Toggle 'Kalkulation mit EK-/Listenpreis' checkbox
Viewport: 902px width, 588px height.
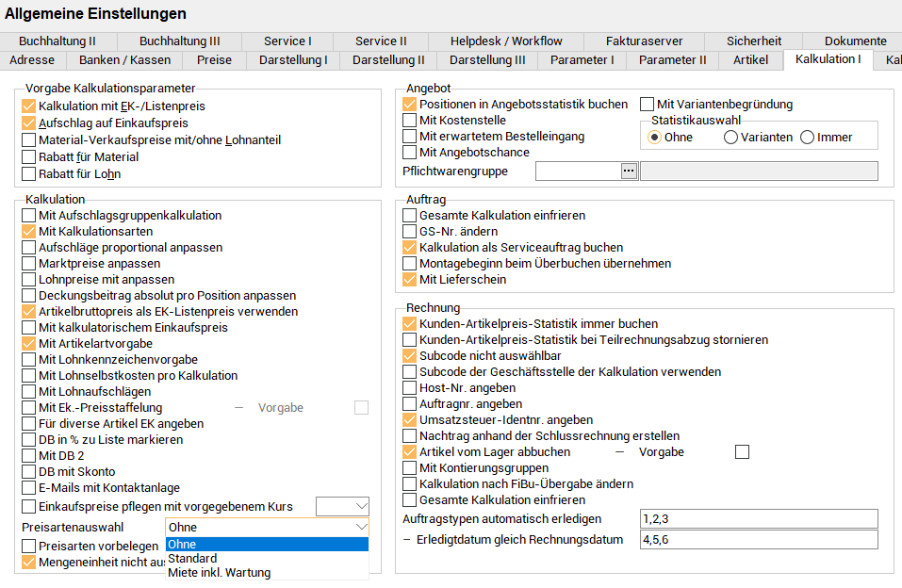click(29, 106)
